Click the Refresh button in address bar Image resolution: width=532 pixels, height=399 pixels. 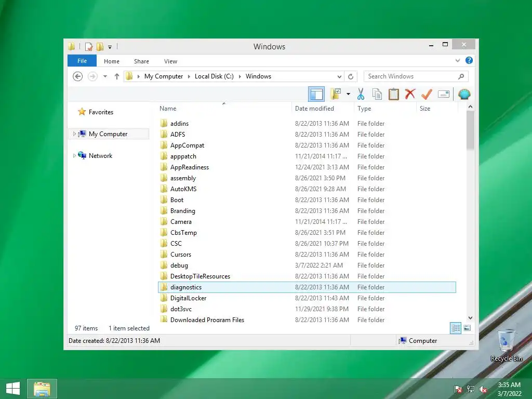click(x=351, y=76)
